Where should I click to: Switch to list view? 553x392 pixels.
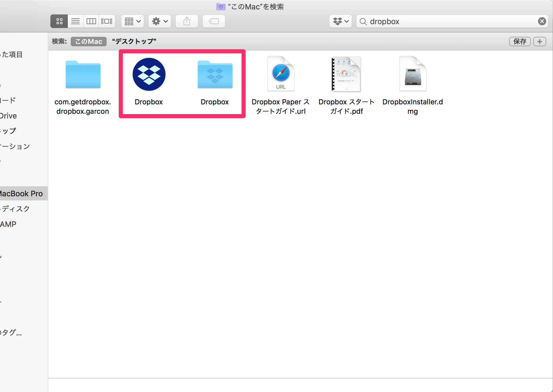click(x=75, y=21)
